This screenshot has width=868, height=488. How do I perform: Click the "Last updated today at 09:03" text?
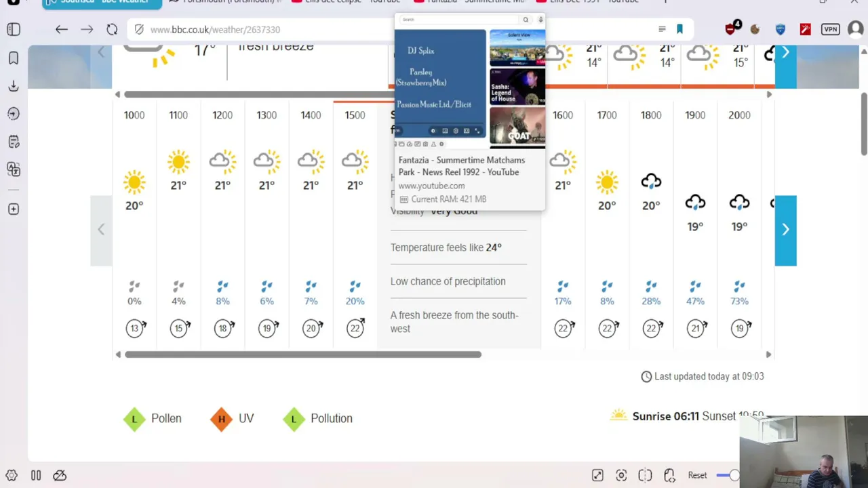[x=709, y=376]
